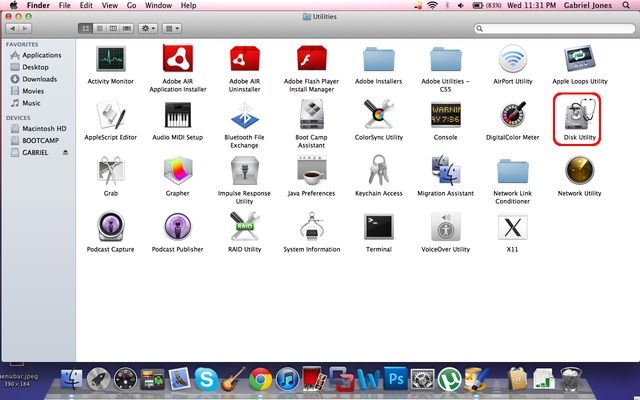This screenshot has width=640, height=400.
Task: Select the Grab screenshot utility
Action: (111, 171)
